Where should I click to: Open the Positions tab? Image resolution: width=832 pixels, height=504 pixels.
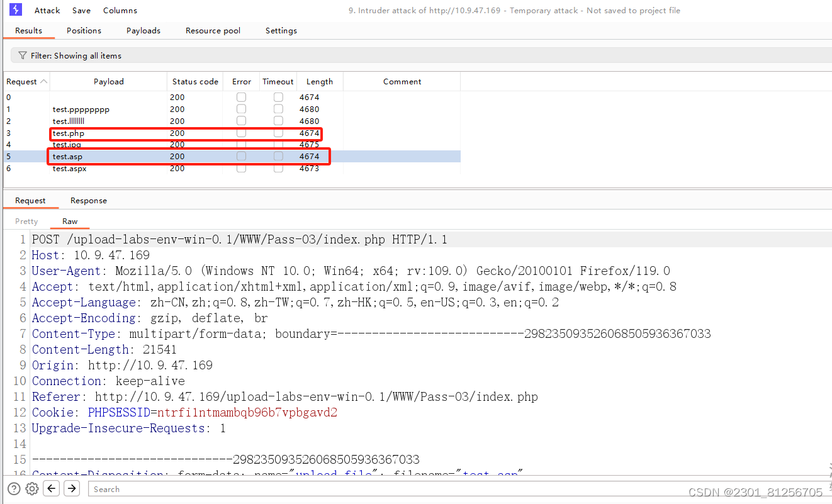tap(84, 30)
